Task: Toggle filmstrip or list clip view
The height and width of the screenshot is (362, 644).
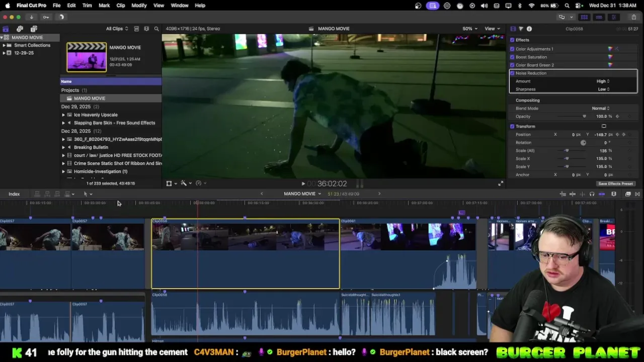Action: click(x=136, y=29)
